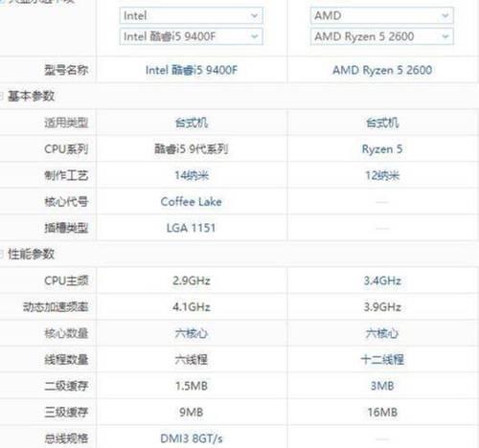
Task: Open the AMD Ryzen 5 2600 model name link
Action: point(382,70)
